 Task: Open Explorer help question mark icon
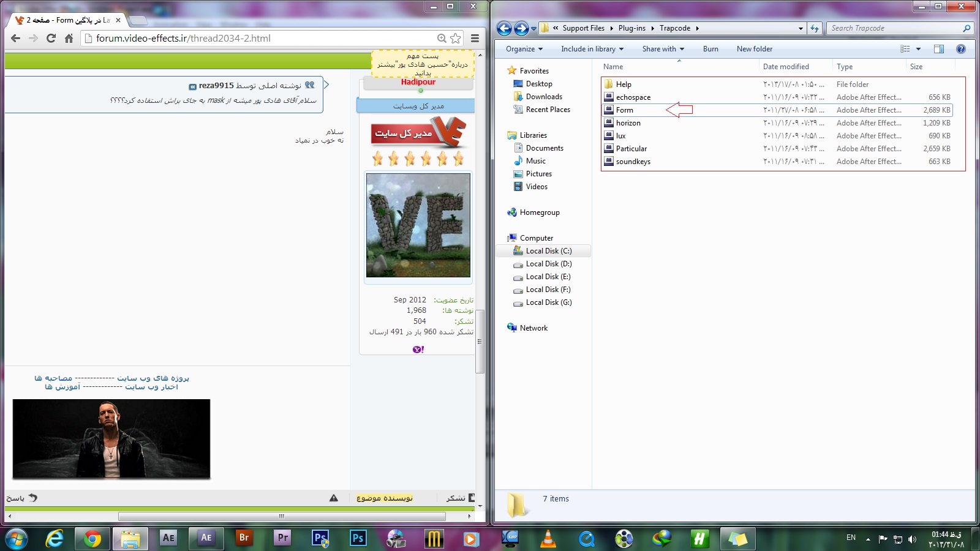point(961,49)
